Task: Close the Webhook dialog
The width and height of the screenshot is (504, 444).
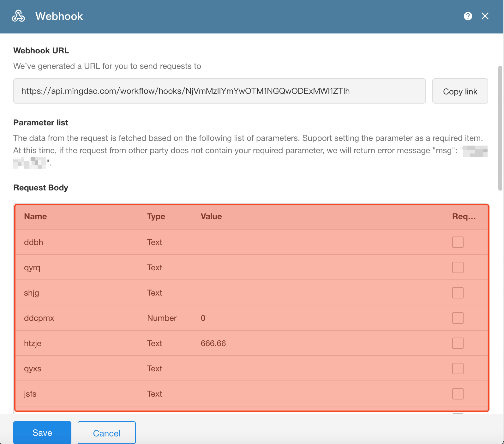Action: point(485,16)
